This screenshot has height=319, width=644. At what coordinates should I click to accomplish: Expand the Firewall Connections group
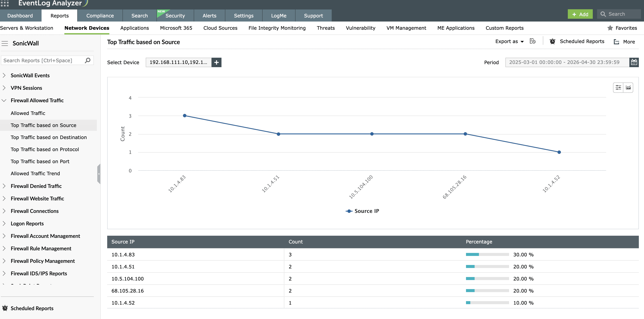pyautogui.click(x=4, y=211)
